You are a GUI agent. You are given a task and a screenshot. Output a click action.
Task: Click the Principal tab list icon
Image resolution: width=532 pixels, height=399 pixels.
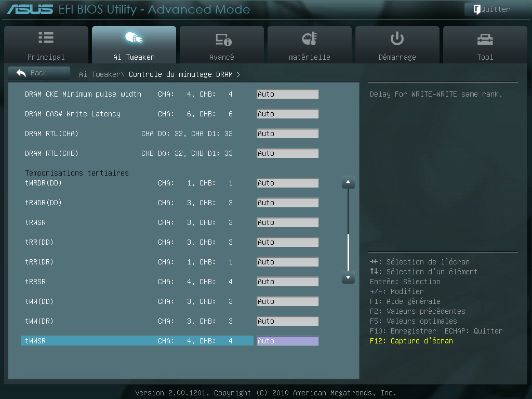46,38
